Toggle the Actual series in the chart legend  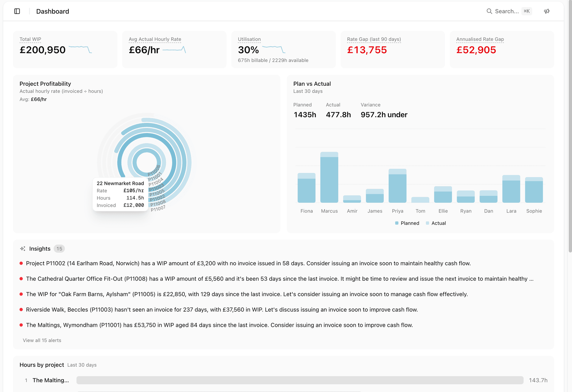[436, 223]
